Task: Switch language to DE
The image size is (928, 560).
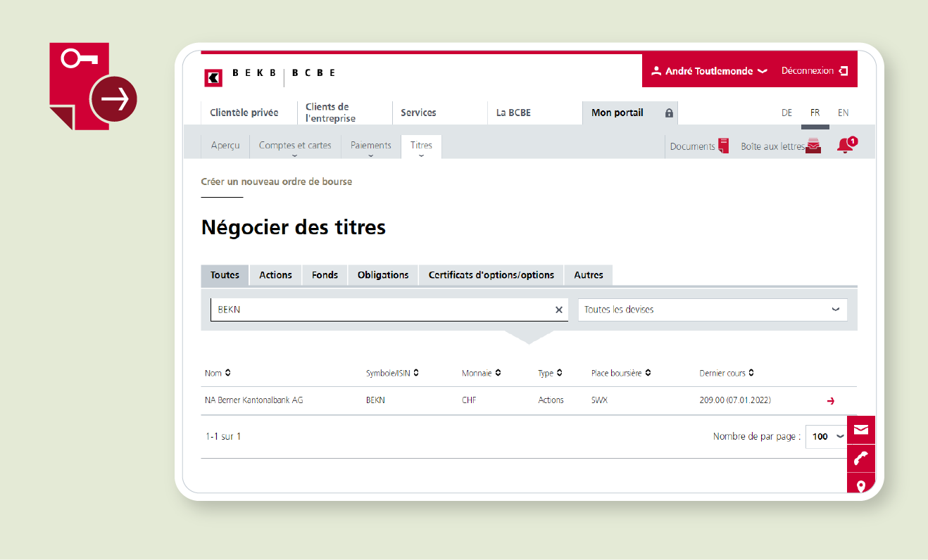Action: pos(786,113)
